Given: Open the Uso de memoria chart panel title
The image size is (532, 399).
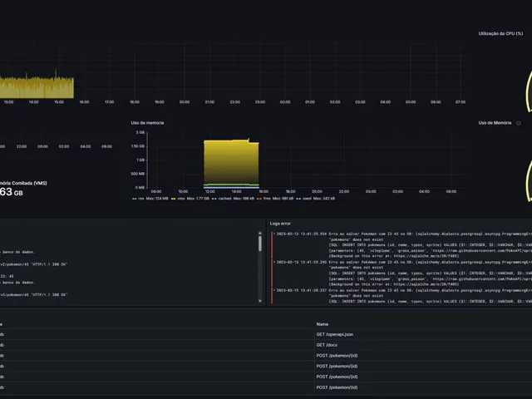Looking at the screenshot, I should pos(147,123).
